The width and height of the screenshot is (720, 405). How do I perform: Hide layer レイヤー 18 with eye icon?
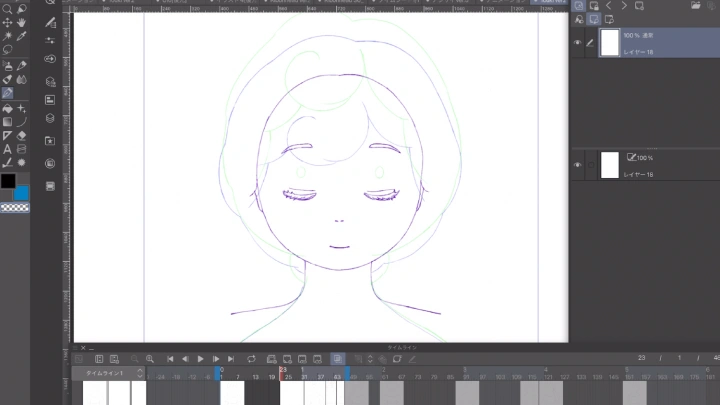click(578, 43)
